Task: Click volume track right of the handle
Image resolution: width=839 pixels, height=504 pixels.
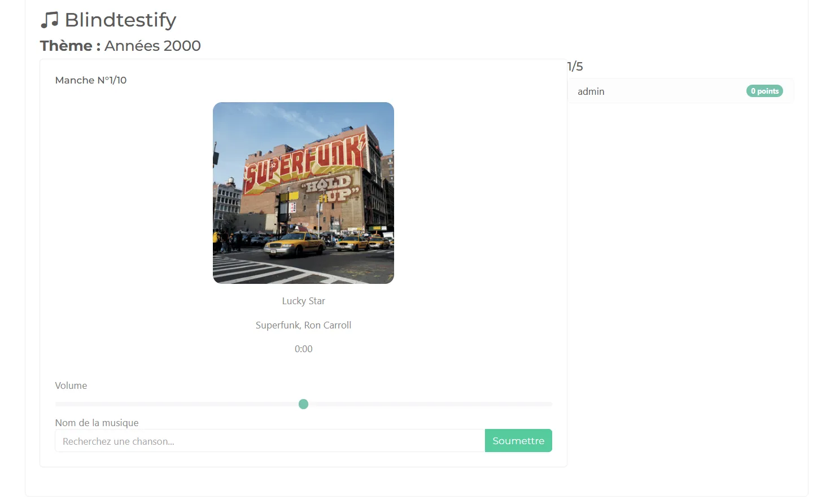Action: pos(429,404)
